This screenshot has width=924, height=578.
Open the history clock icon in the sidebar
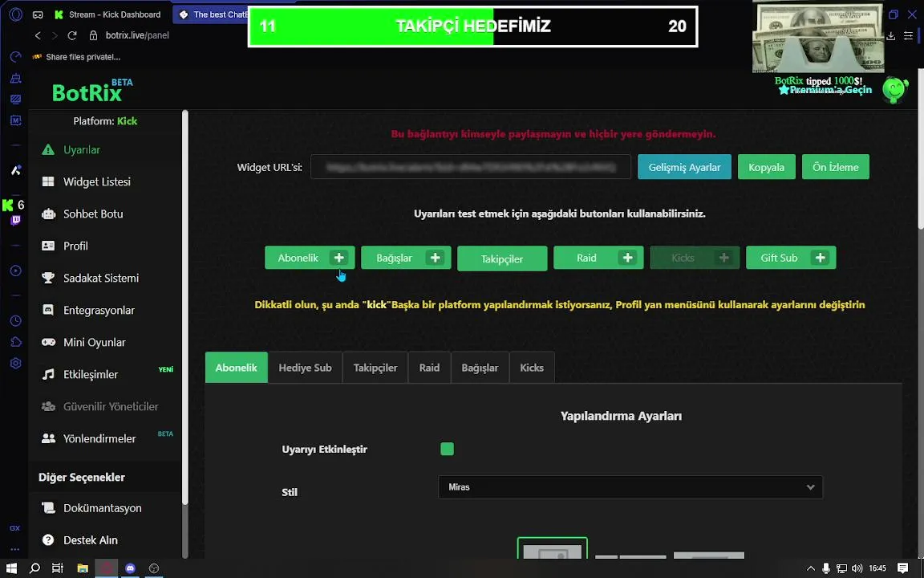pos(15,321)
